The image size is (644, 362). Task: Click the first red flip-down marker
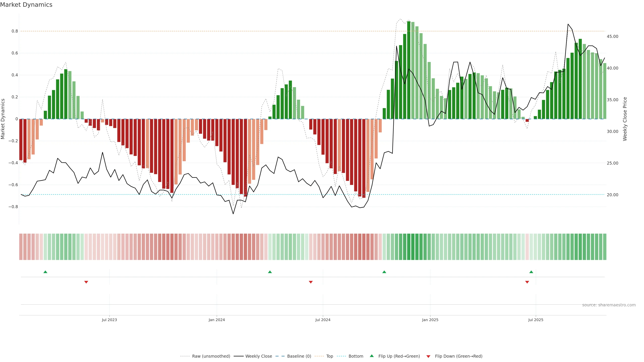pyautogui.click(x=86, y=282)
